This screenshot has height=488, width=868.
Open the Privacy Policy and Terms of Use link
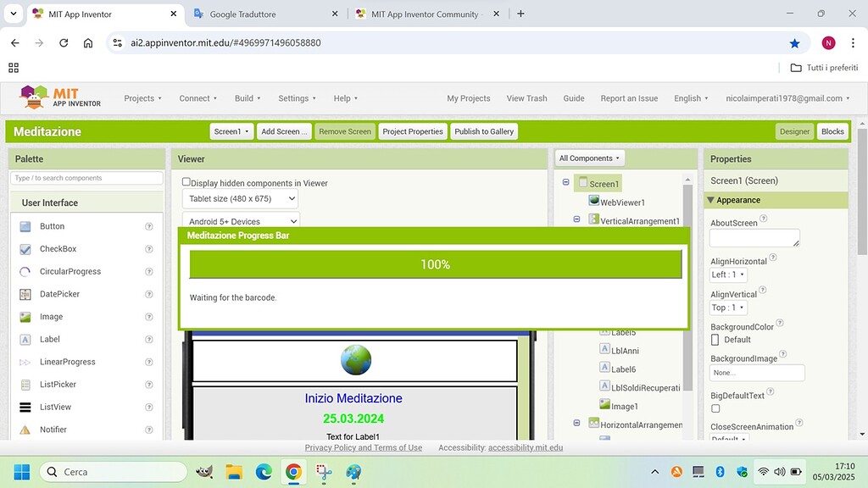364,447
